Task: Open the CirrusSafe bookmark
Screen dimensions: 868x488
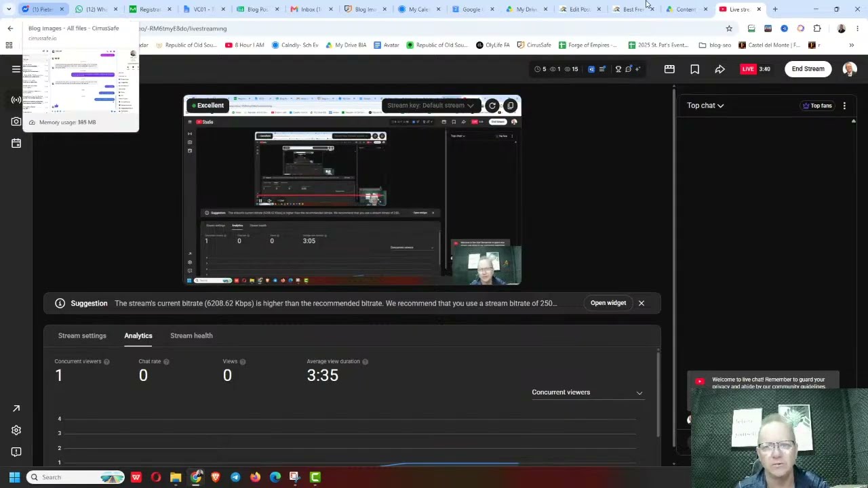Action: tap(534, 45)
